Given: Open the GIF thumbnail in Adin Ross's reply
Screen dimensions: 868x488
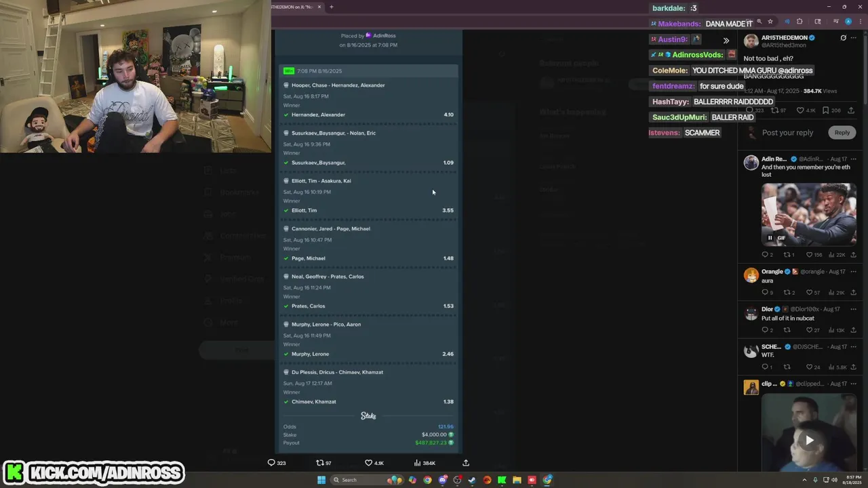Looking at the screenshot, I should [808, 214].
